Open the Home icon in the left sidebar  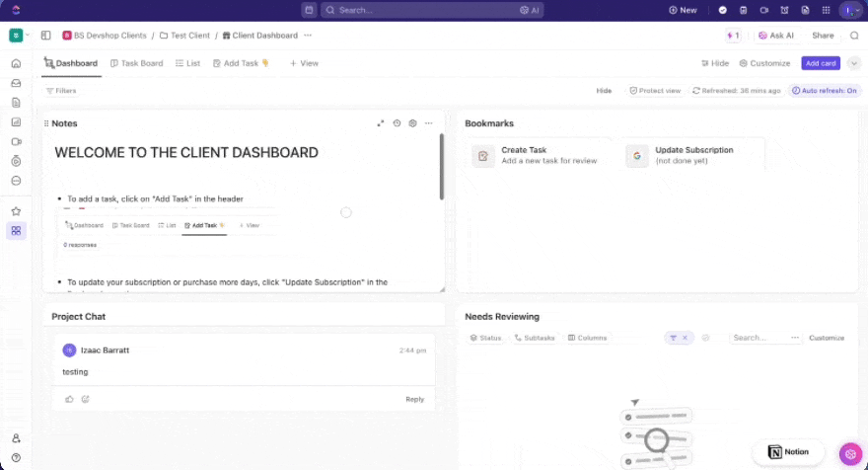(x=16, y=63)
